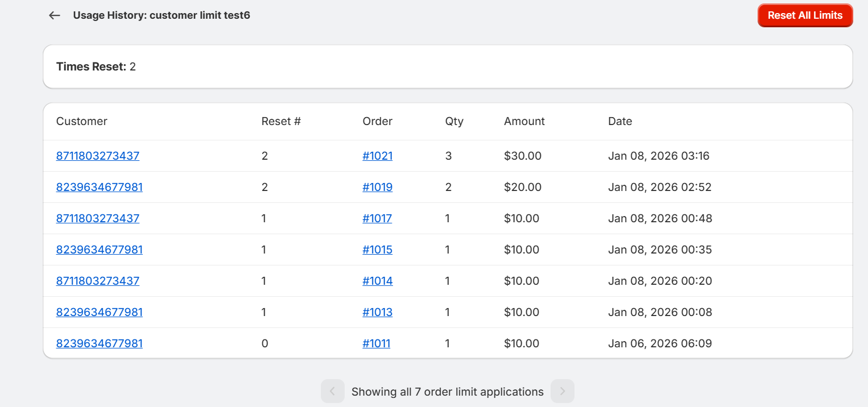Screen dimensions: 868x407
Task: Open order #1021 link
Action: (377, 156)
